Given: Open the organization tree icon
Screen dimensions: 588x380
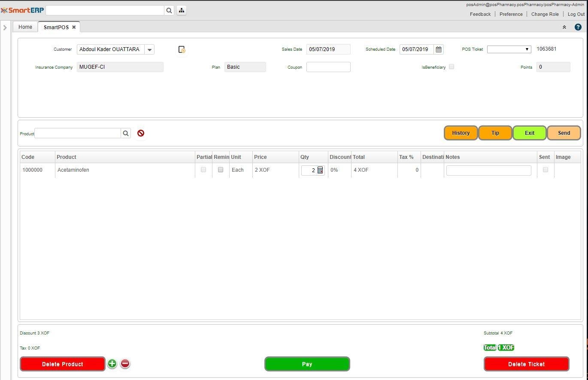Looking at the screenshot, I should (182, 10).
